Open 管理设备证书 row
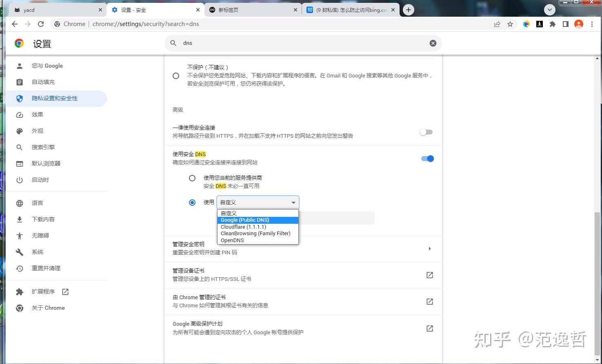 (303, 275)
